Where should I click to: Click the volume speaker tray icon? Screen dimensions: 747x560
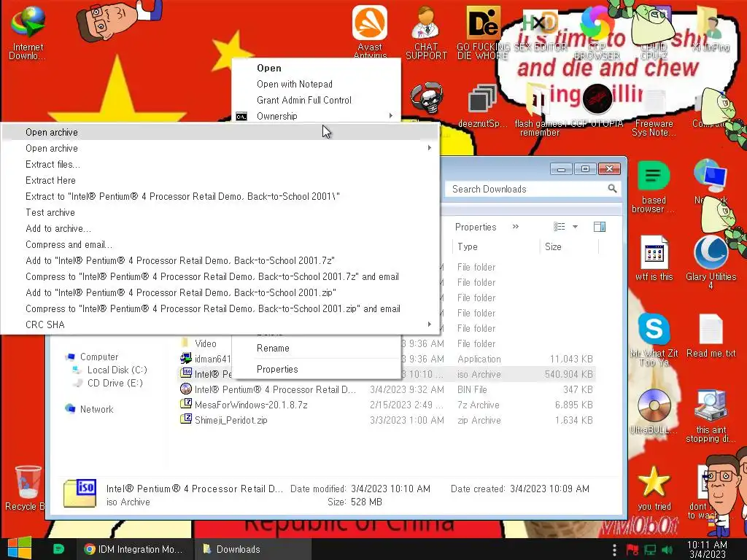[x=667, y=550]
